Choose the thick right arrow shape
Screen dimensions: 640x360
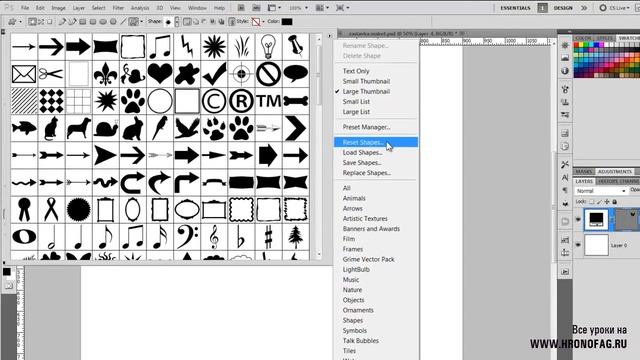point(78,47)
